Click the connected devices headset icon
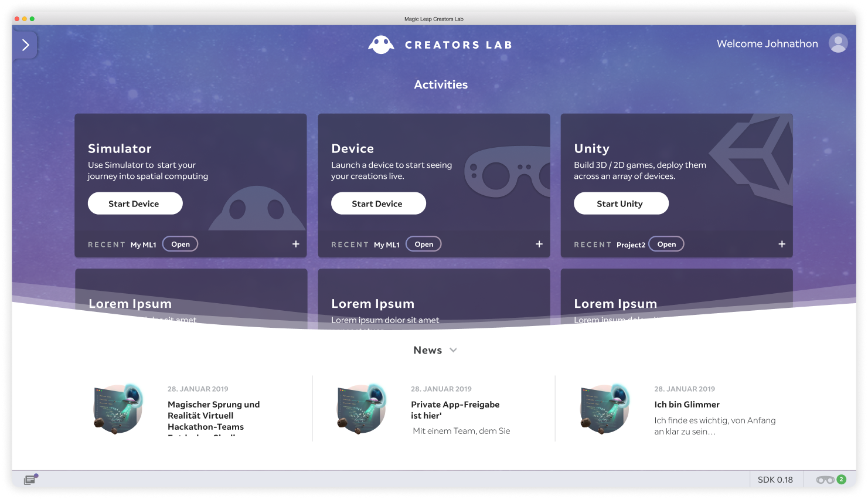This screenshot has width=868, height=499. pos(825,480)
